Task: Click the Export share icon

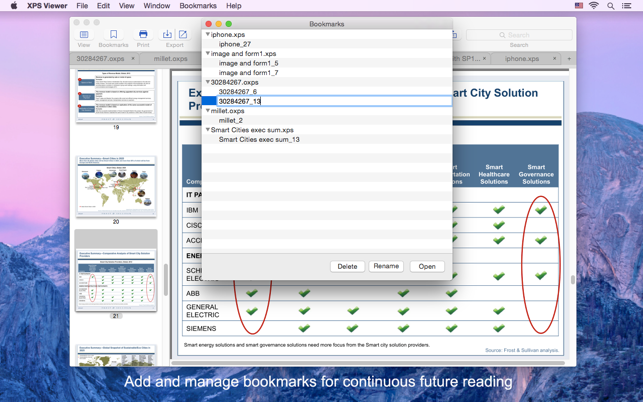Action: point(183,34)
